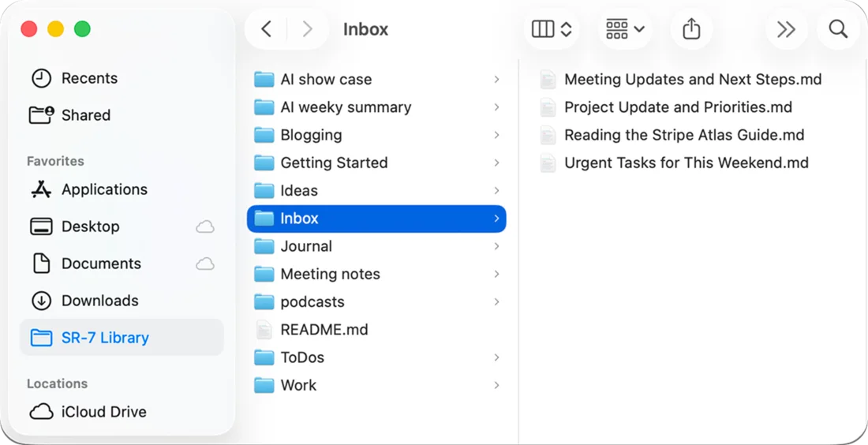Expand the Getting Started chevron

496,163
